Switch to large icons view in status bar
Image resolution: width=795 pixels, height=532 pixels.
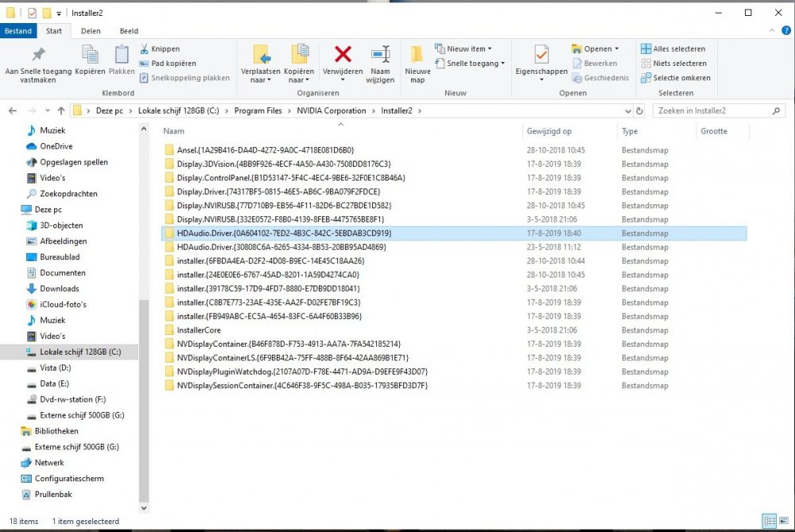(x=783, y=521)
